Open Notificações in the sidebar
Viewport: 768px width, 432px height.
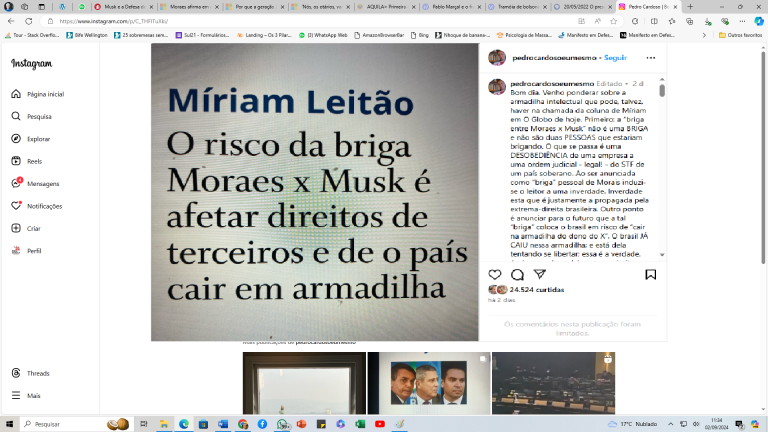(x=45, y=206)
